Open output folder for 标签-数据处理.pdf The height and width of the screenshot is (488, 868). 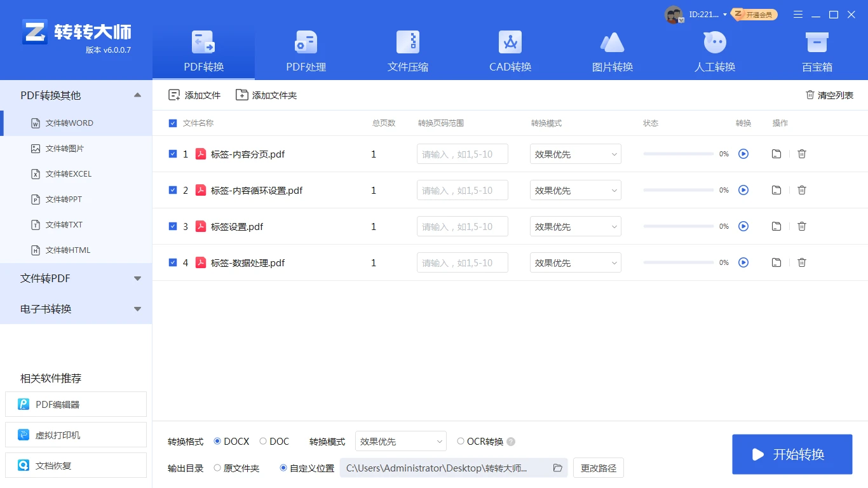point(776,262)
